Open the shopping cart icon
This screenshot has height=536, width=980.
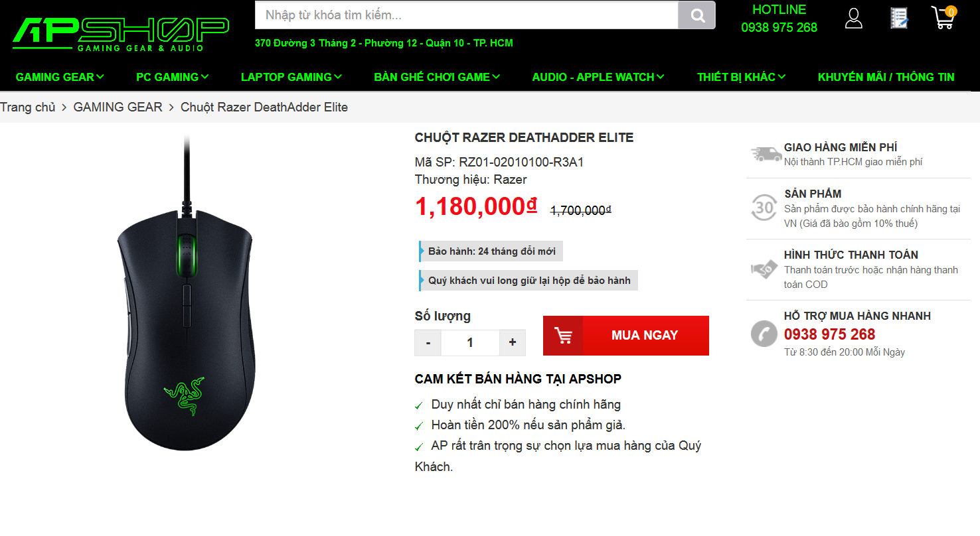point(943,17)
